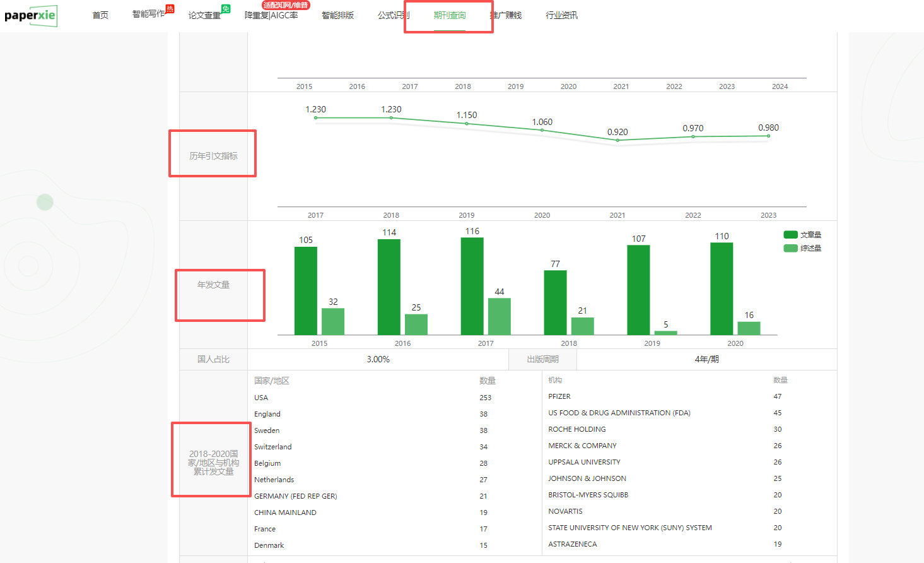The image size is (924, 563).
Task: Select the 期刊查询 navigation tab
Action: tap(449, 15)
